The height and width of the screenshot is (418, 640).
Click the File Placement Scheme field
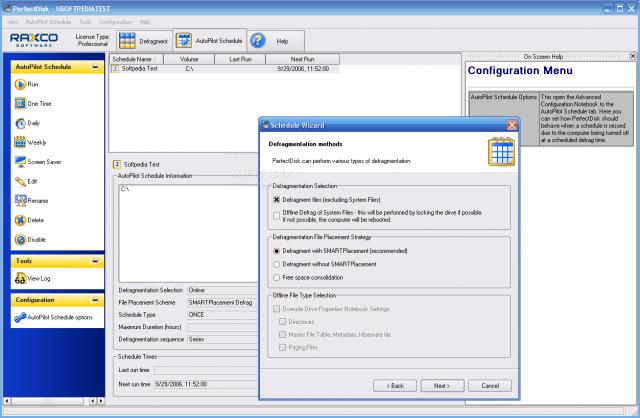[223, 302]
